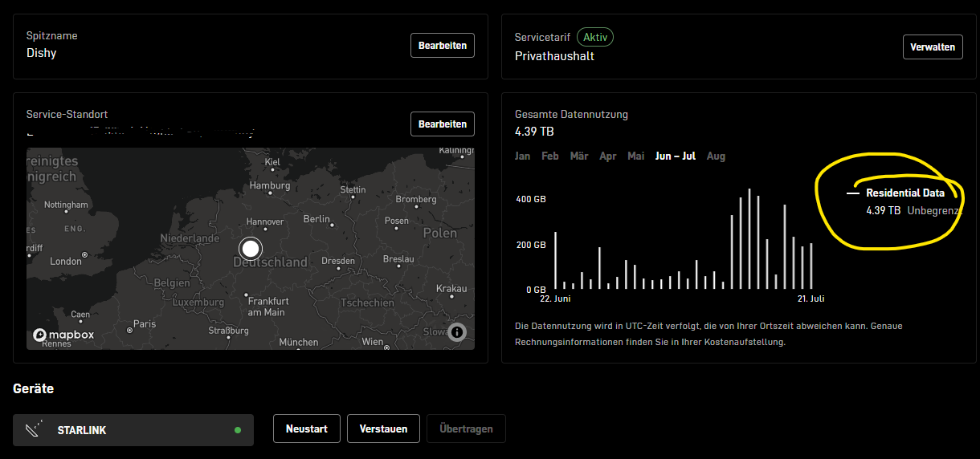Restart the dish with Neustart
This screenshot has width=980, height=459.
tap(307, 429)
